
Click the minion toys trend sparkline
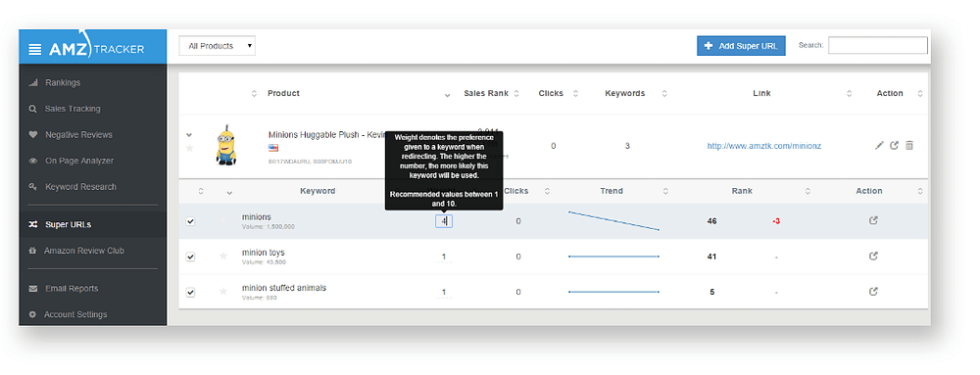pos(613,257)
